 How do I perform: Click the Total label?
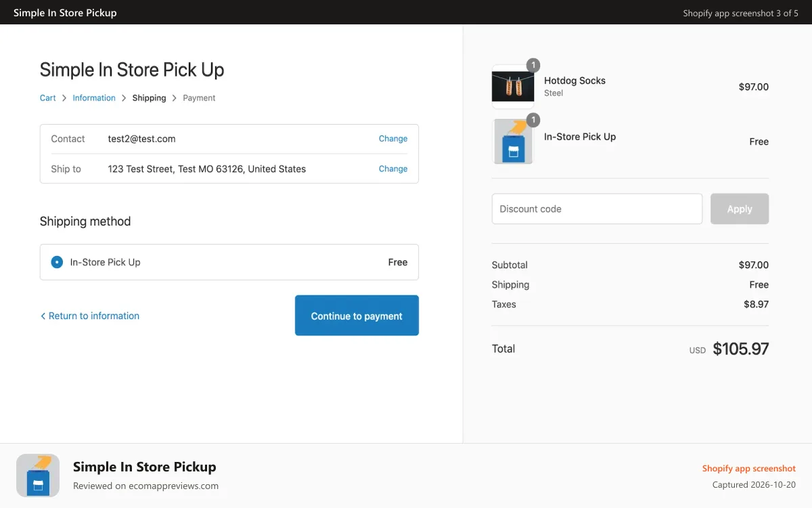click(503, 349)
